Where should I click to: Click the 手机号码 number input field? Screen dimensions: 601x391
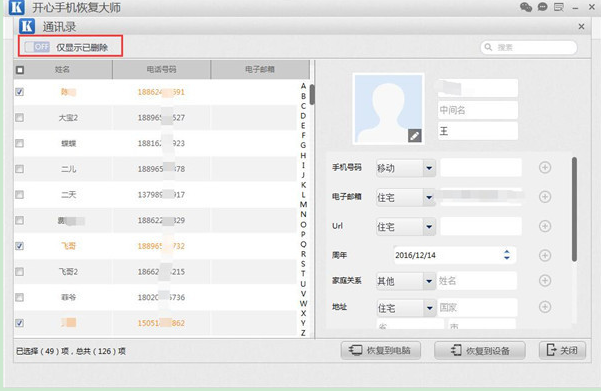481,168
